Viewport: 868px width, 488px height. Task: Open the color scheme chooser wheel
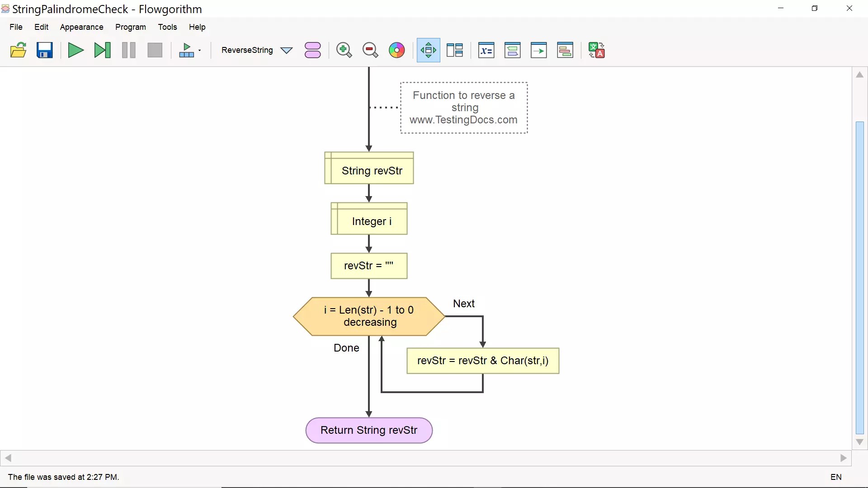coord(396,50)
